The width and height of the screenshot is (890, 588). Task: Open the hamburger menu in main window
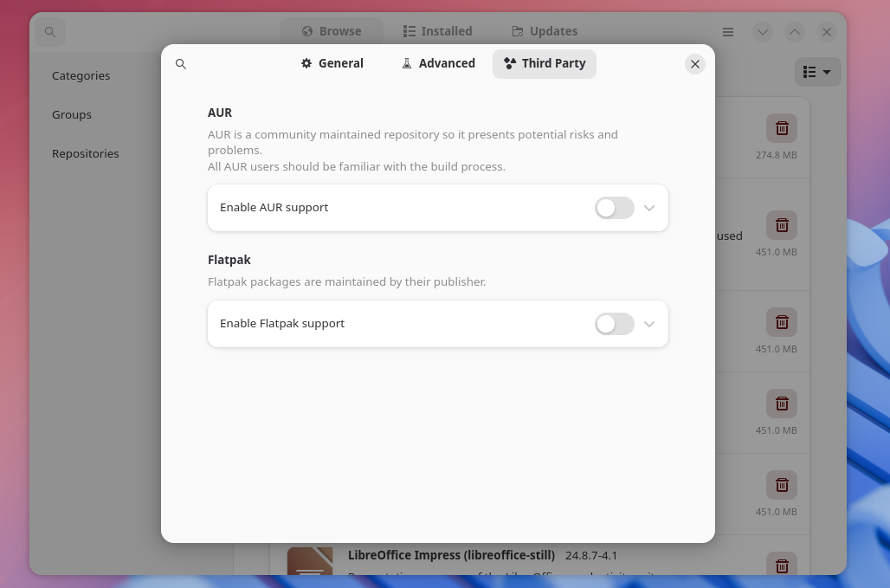727,32
